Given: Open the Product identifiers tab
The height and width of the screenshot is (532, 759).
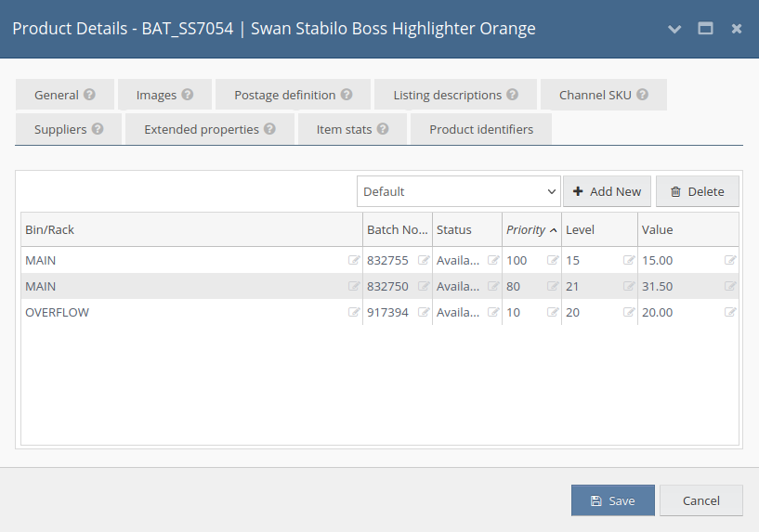Looking at the screenshot, I should (x=481, y=129).
